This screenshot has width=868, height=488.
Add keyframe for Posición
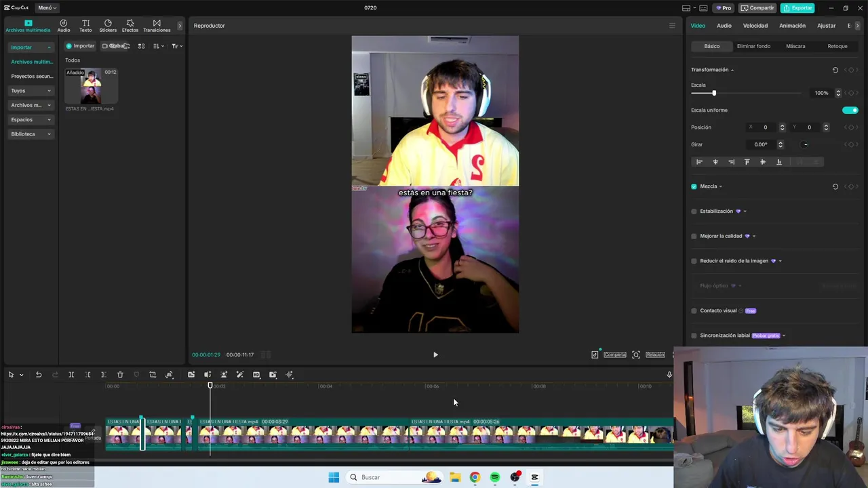click(851, 127)
